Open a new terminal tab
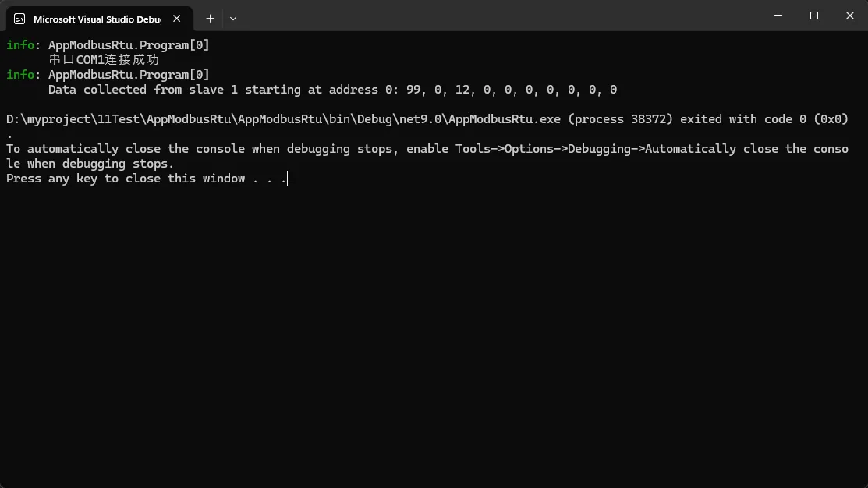 coord(210,18)
